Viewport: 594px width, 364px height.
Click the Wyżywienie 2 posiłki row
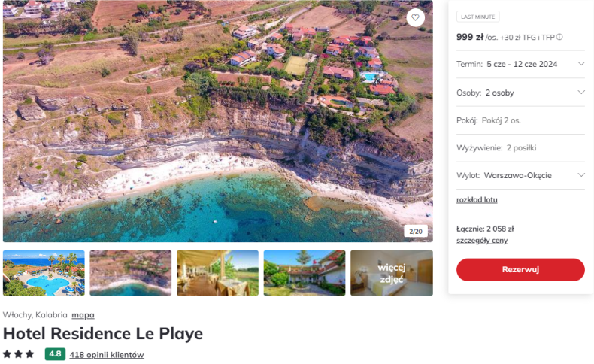tap(520, 147)
